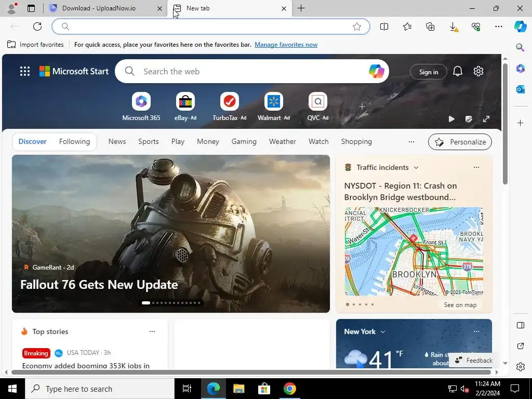Screen dimensions: 532x399
Task: Open the Favorites list
Action: (x=407, y=26)
